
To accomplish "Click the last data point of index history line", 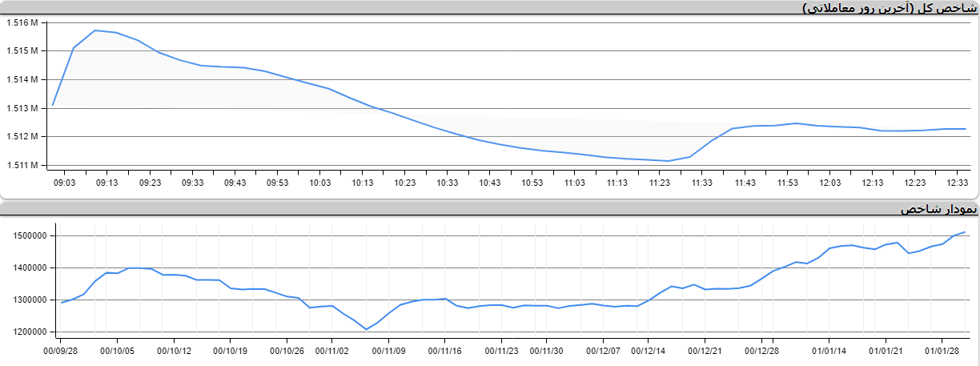I will pos(965,232).
